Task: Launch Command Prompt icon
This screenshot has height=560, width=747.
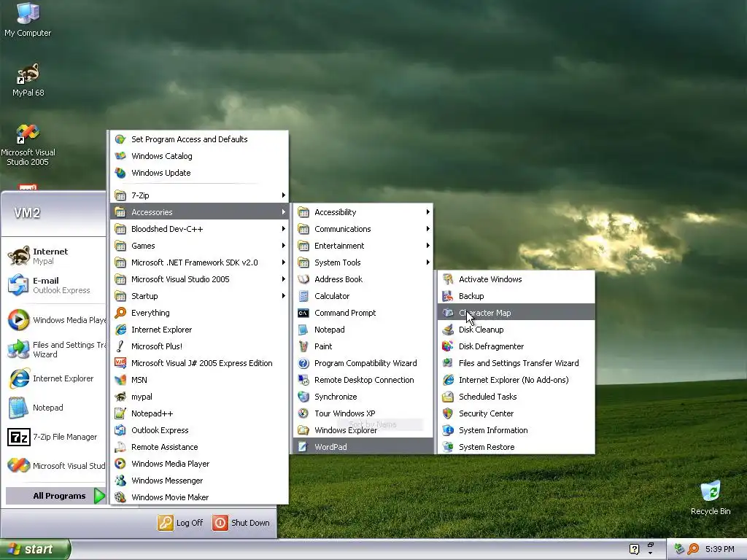Action: coord(303,313)
